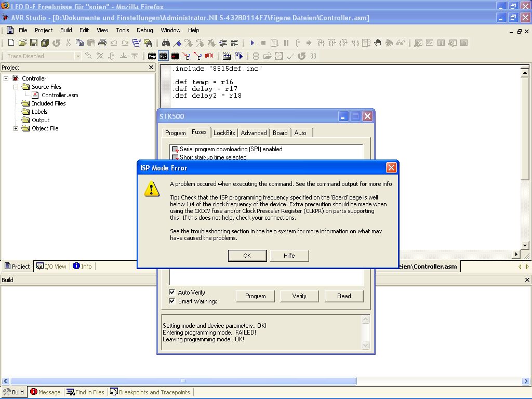The width and height of the screenshot is (532, 399).
Task: Click the Find in Files folder-binoculars icon
Action: [148, 43]
